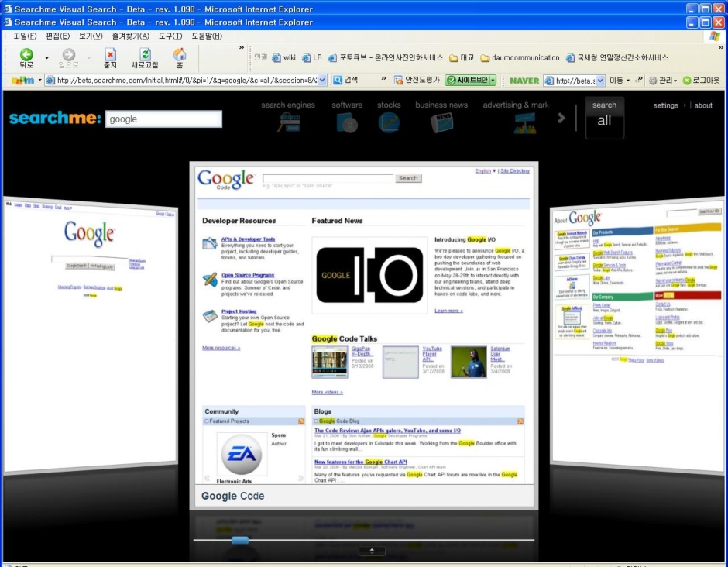The image size is (728, 567).
Task: Click the Refresh page icon
Action: click(146, 55)
